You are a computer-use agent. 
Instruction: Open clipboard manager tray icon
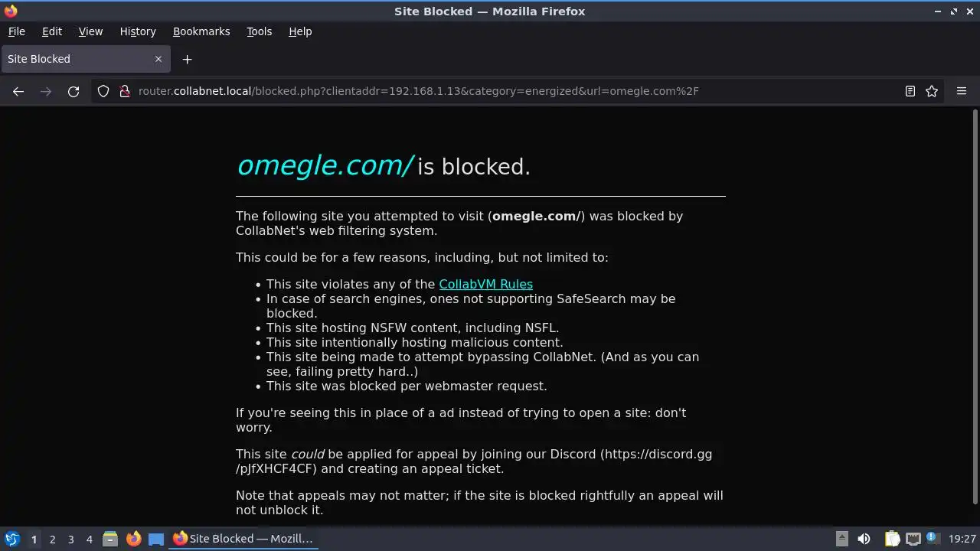click(892, 539)
